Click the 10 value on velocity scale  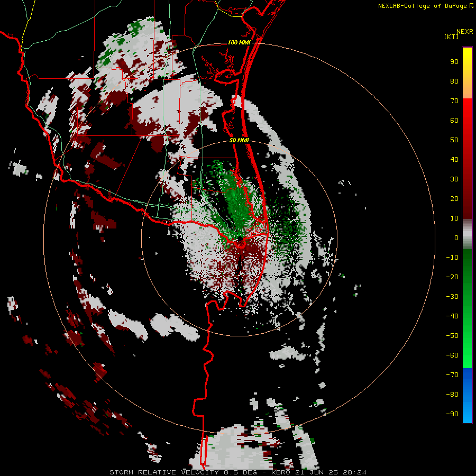(454, 218)
